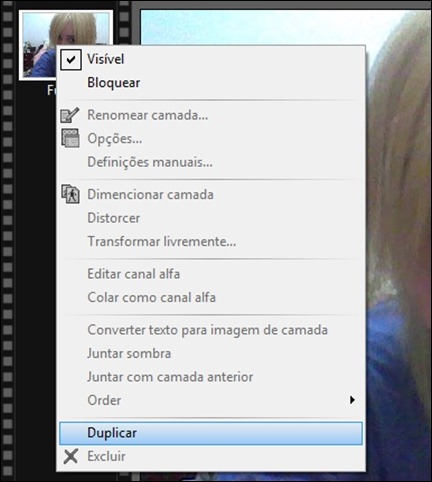Select Transformar livremente... option
This screenshot has width=432, height=482.
[162, 241]
